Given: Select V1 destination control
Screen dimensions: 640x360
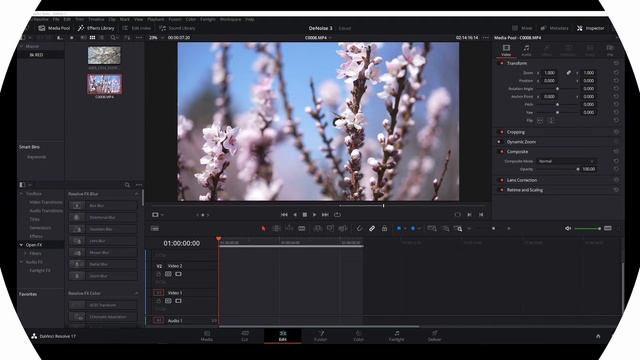Looking at the screenshot, I should click(158, 293).
